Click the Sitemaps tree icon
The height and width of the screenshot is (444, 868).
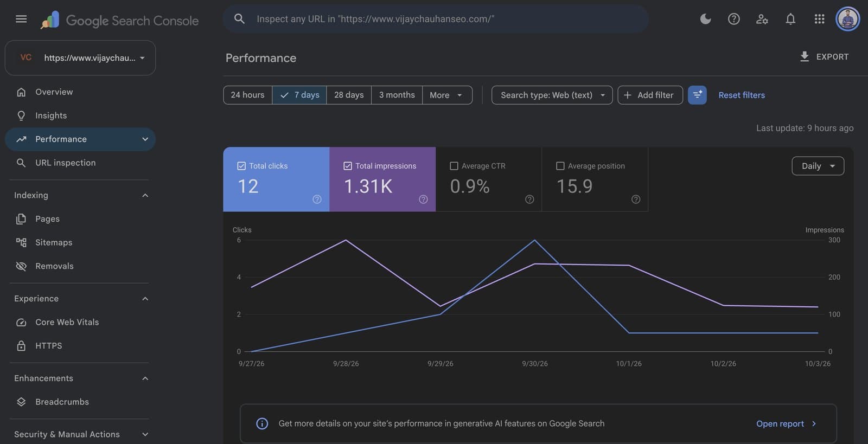coord(21,242)
